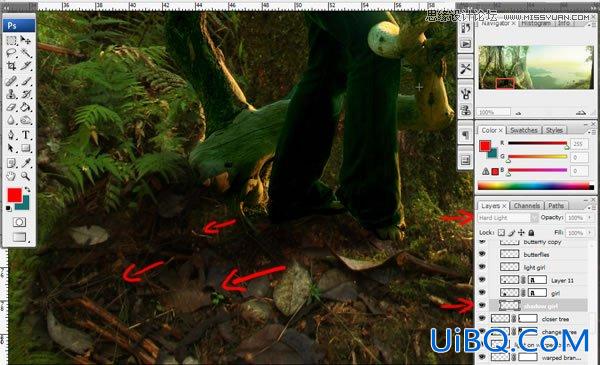Viewport: 600px width, 365px height.
Task: Click the Navigator zoom in button
Action: [581, 112]
